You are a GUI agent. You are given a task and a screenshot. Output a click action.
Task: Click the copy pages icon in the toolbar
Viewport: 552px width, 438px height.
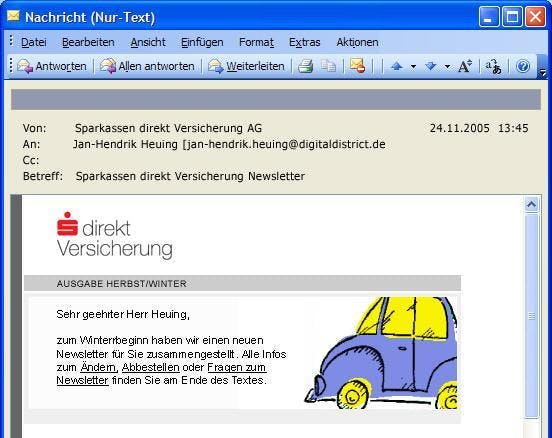coord(328,66)
